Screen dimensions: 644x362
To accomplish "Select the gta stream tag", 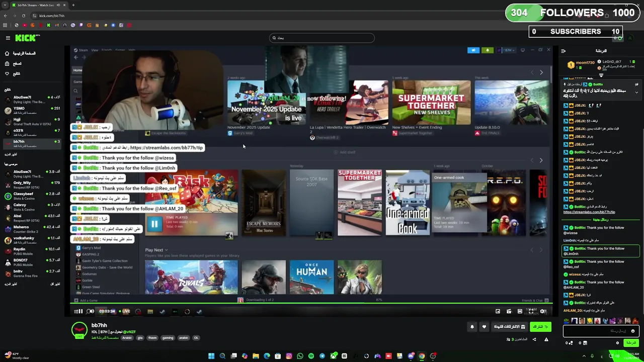I will (x=140, y=338).
